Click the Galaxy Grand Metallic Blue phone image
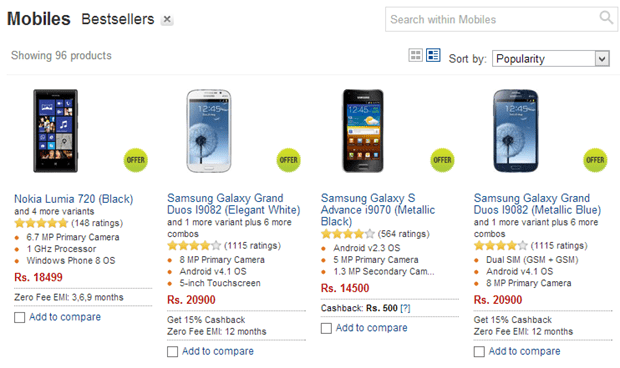 click(516, 131)
